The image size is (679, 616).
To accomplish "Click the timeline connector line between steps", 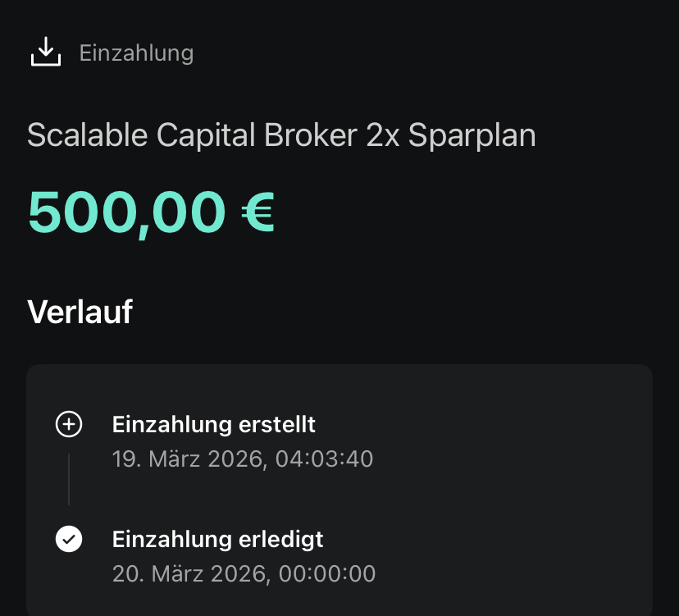I will (69, 480).
